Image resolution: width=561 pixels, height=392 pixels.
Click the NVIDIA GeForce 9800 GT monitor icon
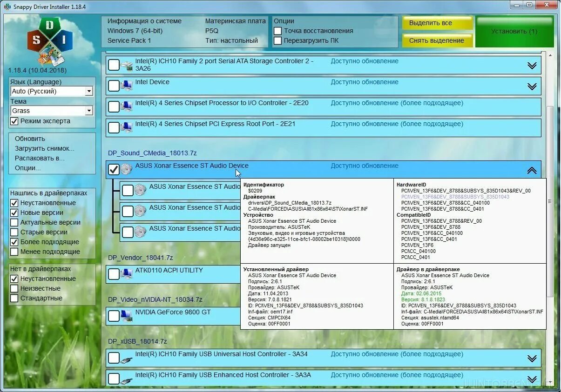click(x=126, y=316)
